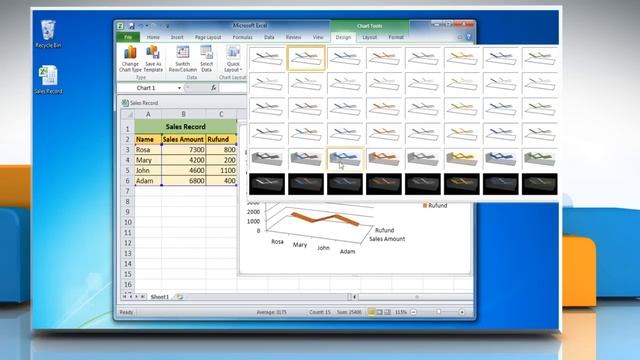
Task: Click the Insert Worksheet icon beside Sheet1
Action: (180, 297)
